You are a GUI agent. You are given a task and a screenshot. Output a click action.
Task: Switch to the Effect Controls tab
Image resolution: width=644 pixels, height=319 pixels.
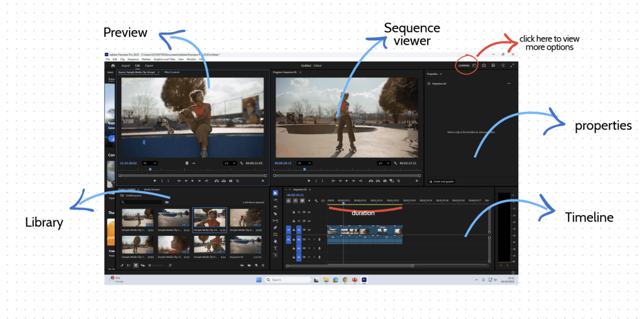[x=171, y=72]
